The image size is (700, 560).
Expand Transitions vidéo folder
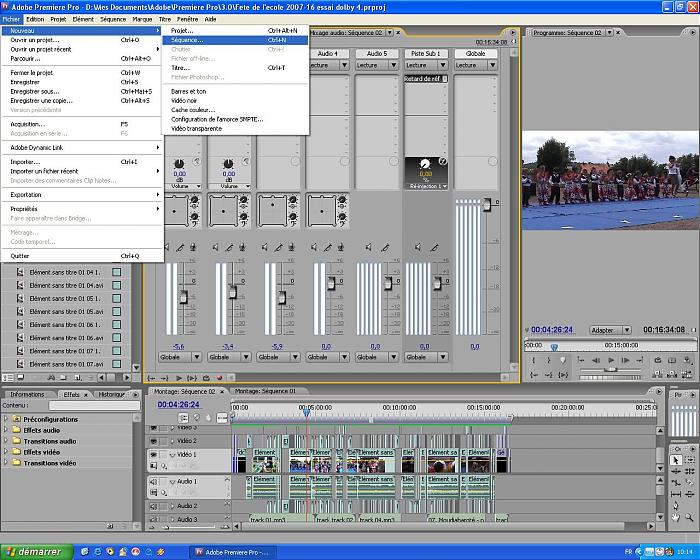6,463
